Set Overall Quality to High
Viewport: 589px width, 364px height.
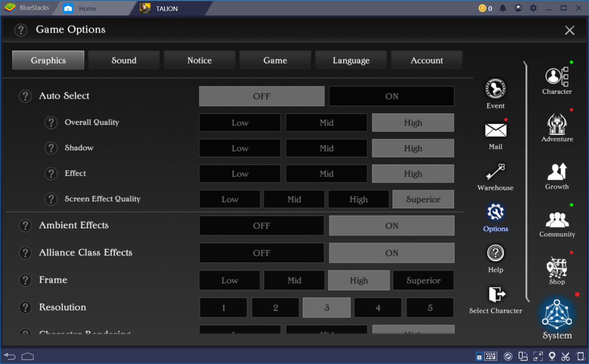[x=413, y=123]
